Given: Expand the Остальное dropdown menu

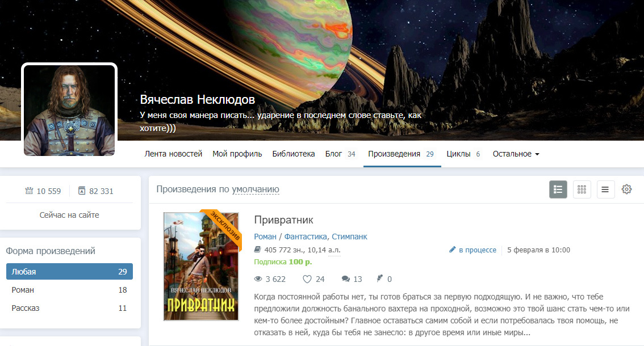Looking at the screenshot, I should [516, 154].
